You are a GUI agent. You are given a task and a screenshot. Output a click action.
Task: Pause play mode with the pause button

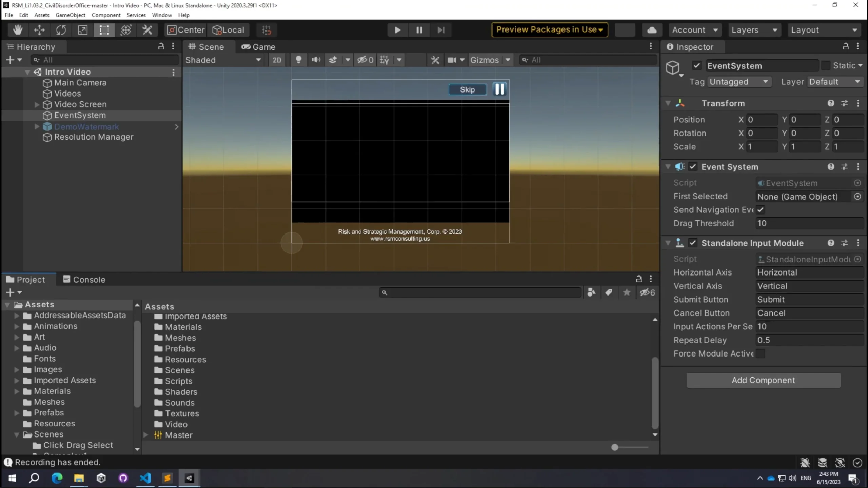click(x=419, y=30)
